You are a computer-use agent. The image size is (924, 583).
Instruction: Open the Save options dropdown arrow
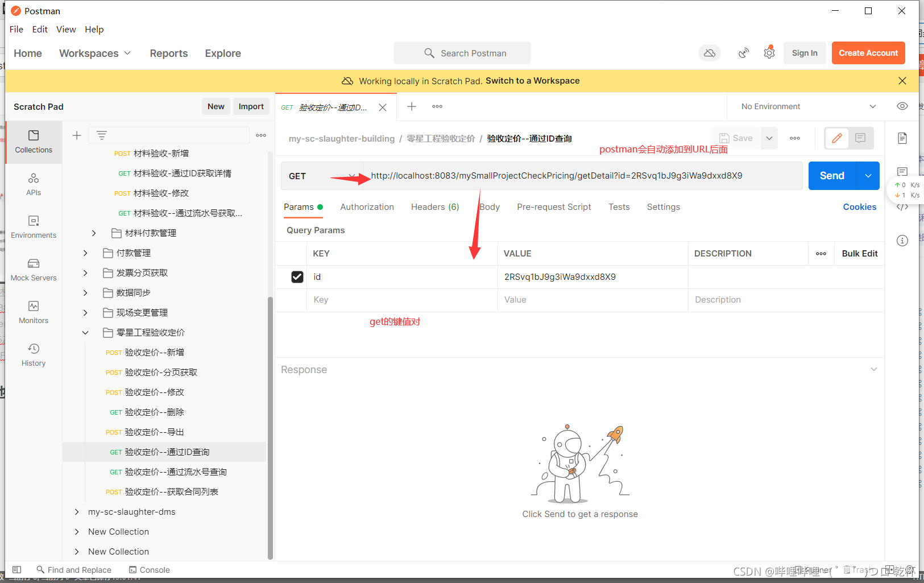(769, 138)
